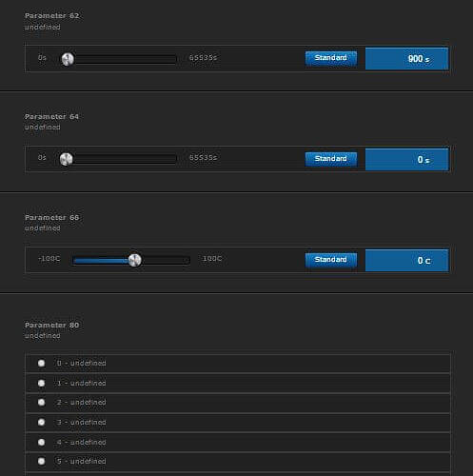Click Standard button for Parameter 66
The image size is (473, 476).
tap(331, 260)
